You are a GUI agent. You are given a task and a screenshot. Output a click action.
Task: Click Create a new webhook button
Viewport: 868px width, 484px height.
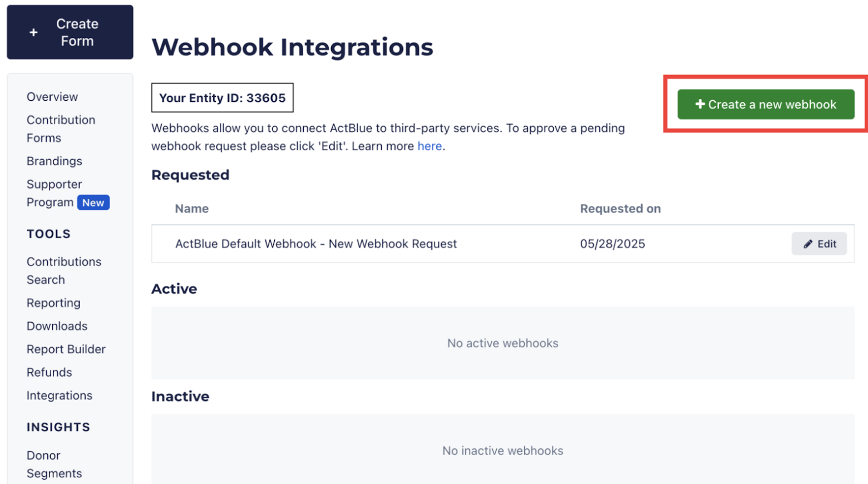pyautogui.click(x=766, y=104)
